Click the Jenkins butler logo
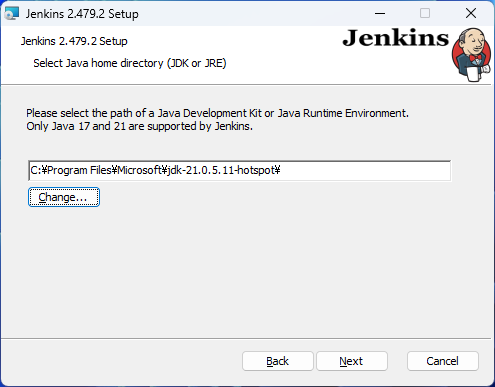495x387 pixels. point(471,55)
